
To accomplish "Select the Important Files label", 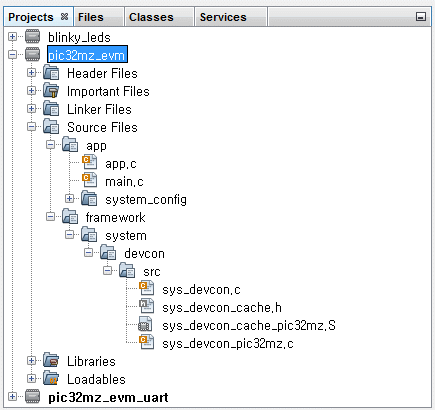I will coord(108,91).
